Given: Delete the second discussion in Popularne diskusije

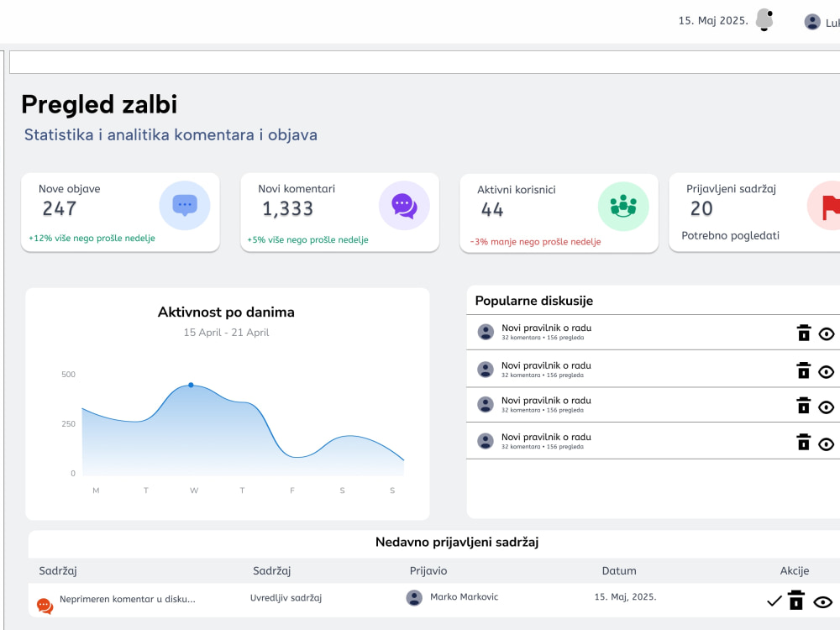Looking at the screenshot, I should tap(804, 370).
